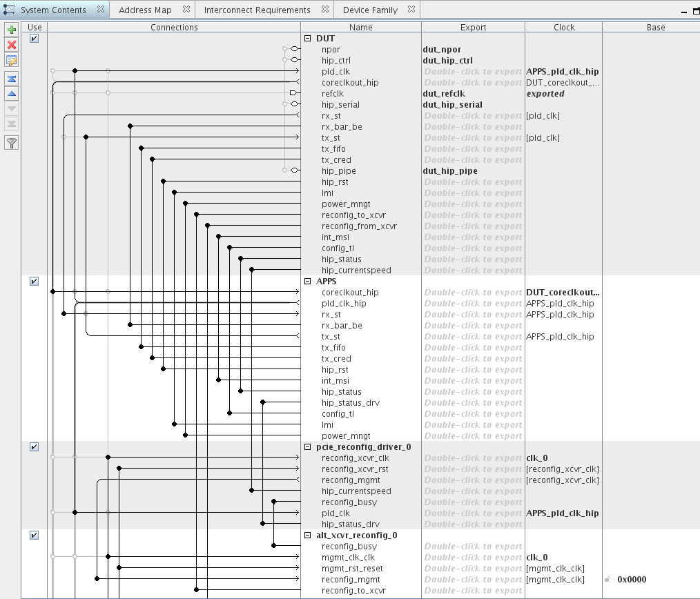Image resolution: width=700 pixels, height=599 pixels.
Task: Select the APPS pld_clk_hip interface
Action: coord(344,304)
